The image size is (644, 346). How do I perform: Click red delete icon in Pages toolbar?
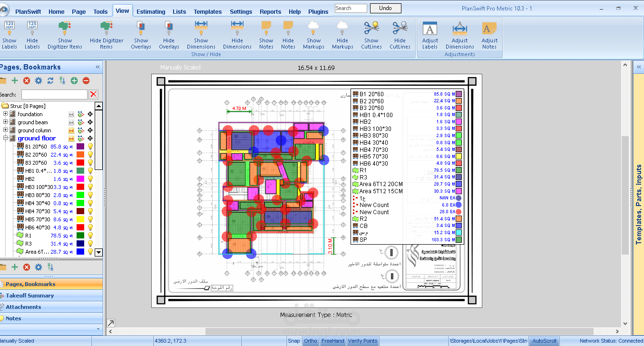click(27, 81)
